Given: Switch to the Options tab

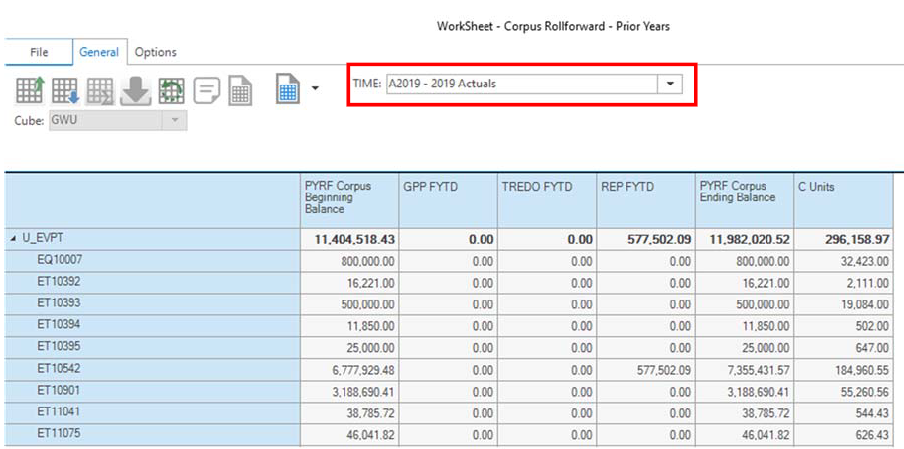Looking at the screenshot, I should pos(155,52).
